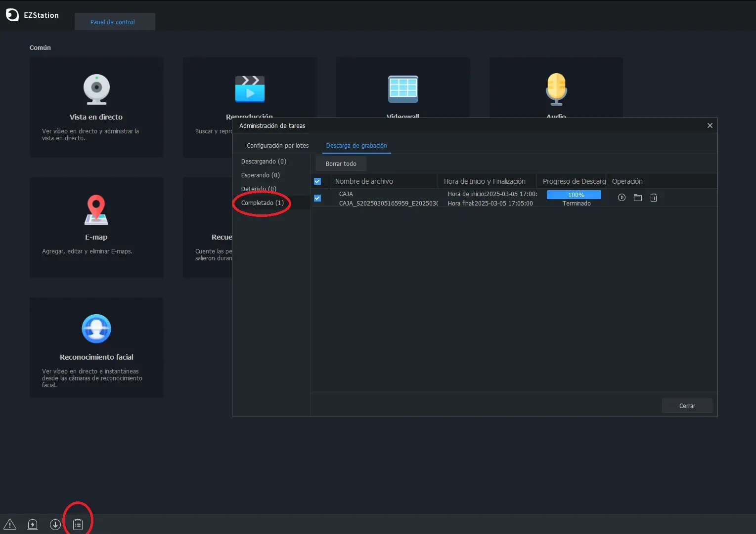The image size is (756, 534).
Task: Open the download arrow icon in status bar
Action: tap(55, 524)
